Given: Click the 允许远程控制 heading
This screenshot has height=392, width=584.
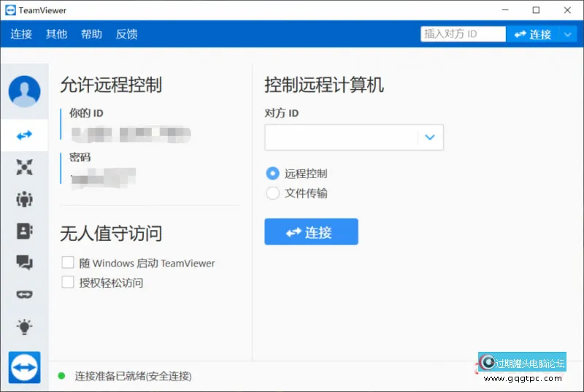Looking at the screenshot, I should click(111, 85).
